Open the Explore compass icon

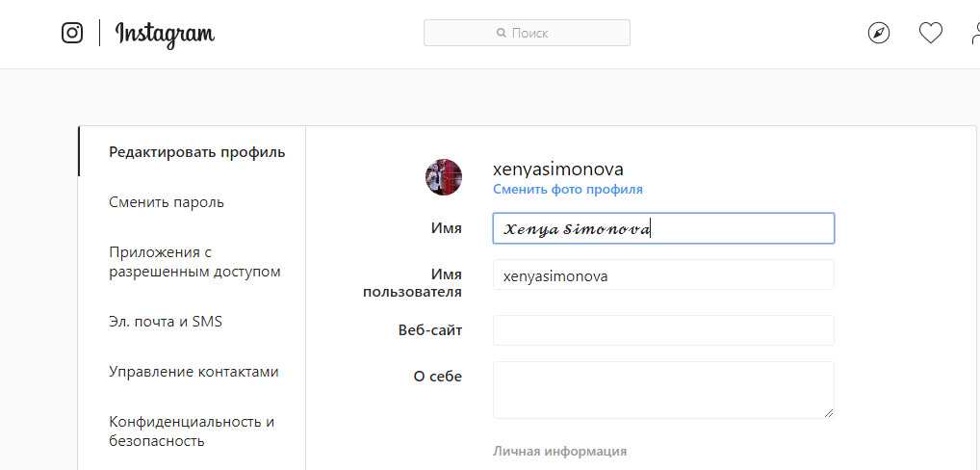coord(879,34)
